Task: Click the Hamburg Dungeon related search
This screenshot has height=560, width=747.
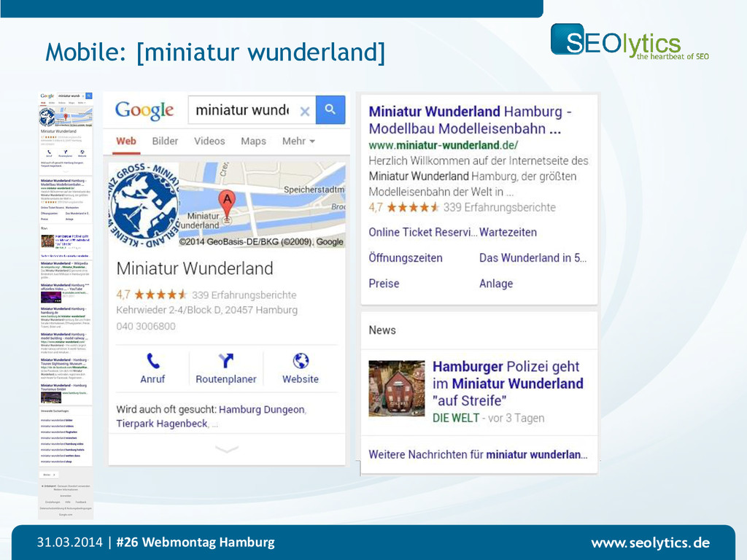Action: (262, 410)
